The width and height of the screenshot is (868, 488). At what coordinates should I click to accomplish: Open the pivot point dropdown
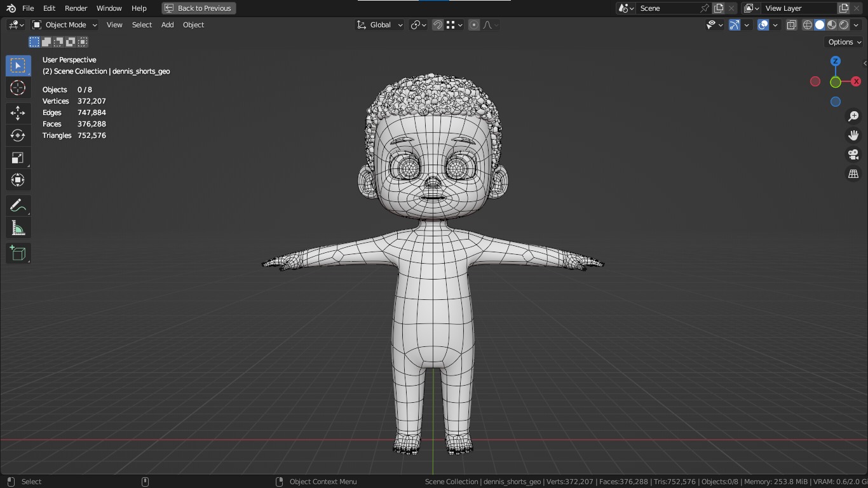click(x=418, y=25)
